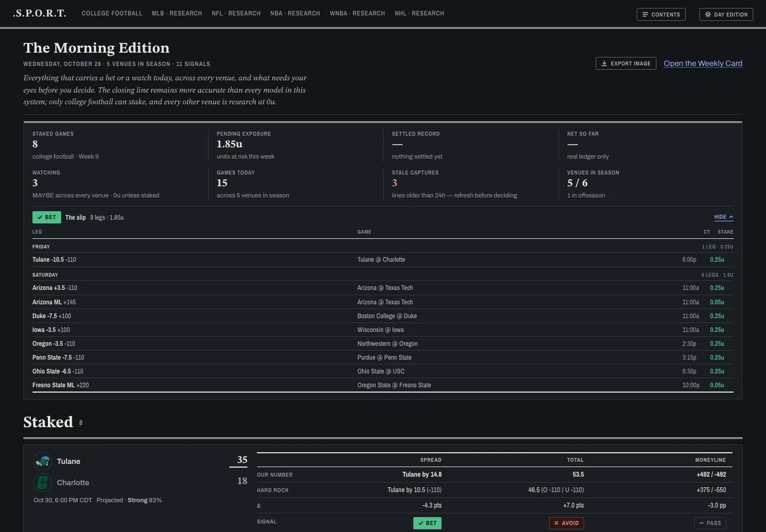Click the green BET badge on the slip
The height and width of the screenshot is (532, 766).
[x=47, y=217]
